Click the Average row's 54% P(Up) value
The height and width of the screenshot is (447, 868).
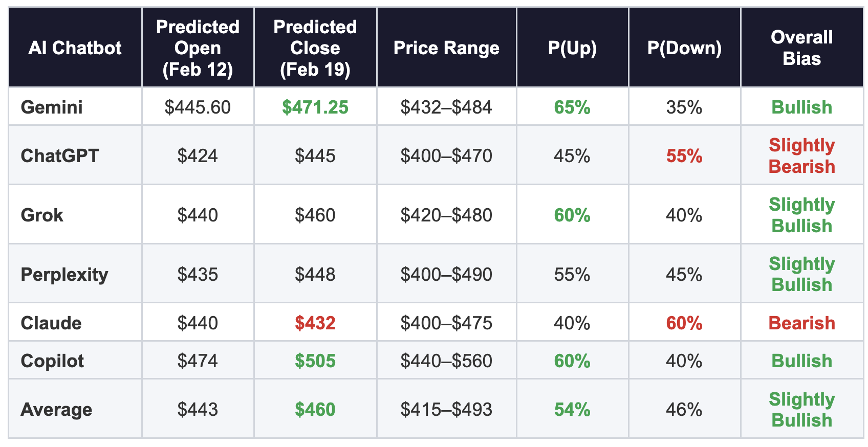point(572,410)
